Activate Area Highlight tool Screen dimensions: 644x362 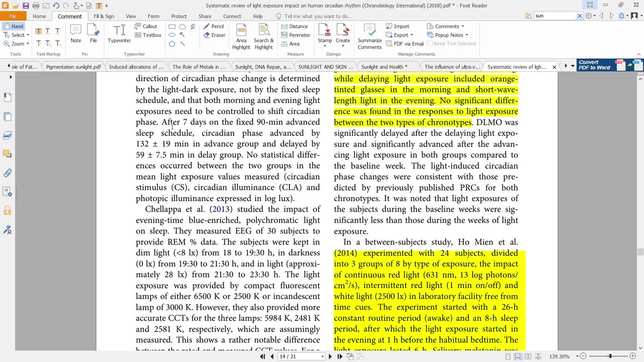pos(241,37)
